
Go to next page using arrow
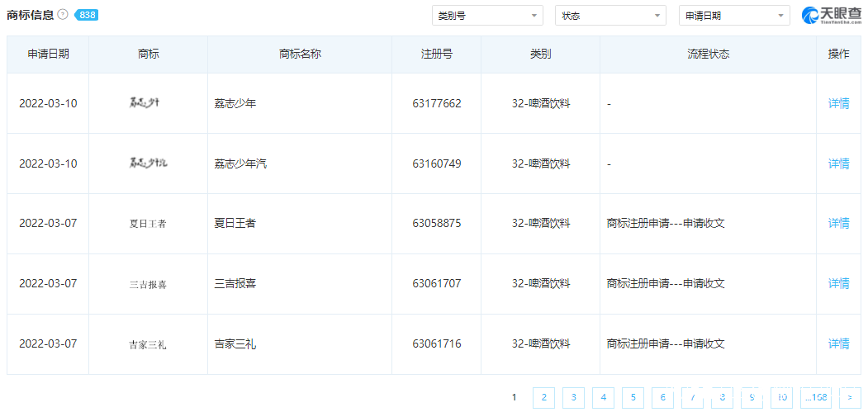[x=850, y=398]
